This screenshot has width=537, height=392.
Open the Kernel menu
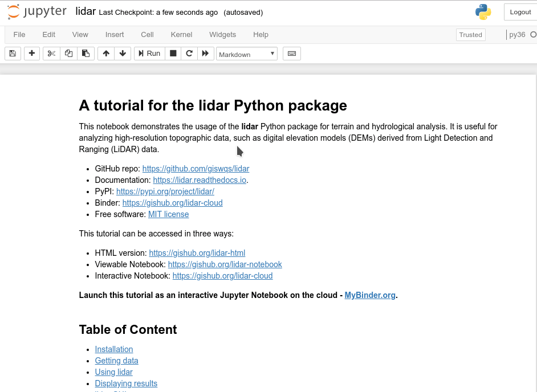click(x=181, y=35)
